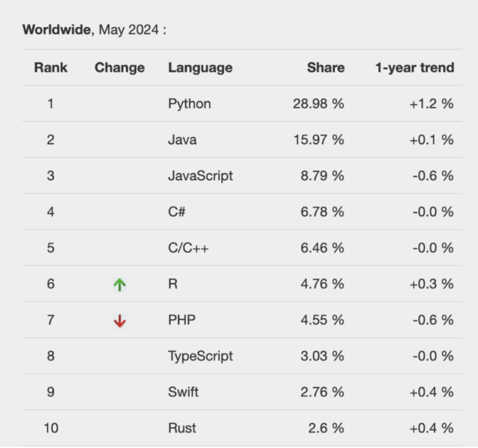The image size is (478, 448).
Task: Click Python's 28.98 % share value
Action: (x=319, y=104)
